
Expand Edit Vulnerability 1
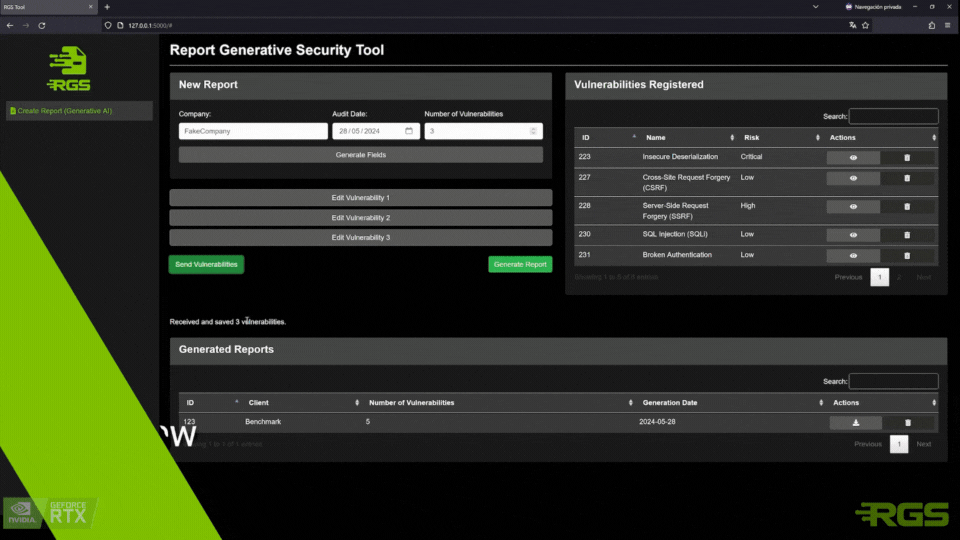coord(361,198)
